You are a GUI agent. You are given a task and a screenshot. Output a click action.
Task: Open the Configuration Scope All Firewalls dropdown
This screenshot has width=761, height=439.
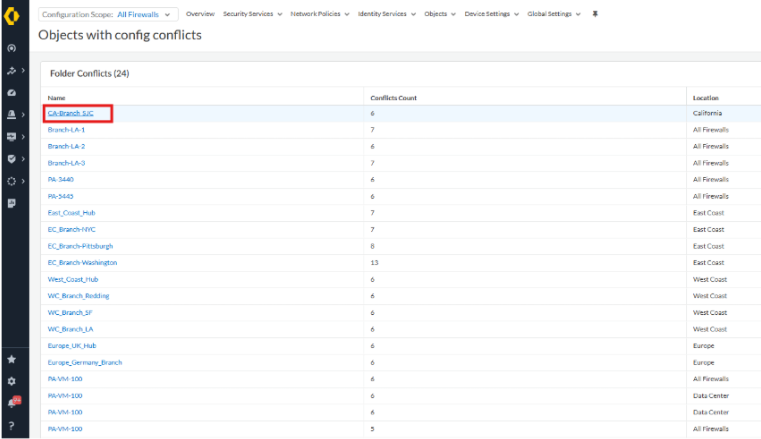[108, 15]
